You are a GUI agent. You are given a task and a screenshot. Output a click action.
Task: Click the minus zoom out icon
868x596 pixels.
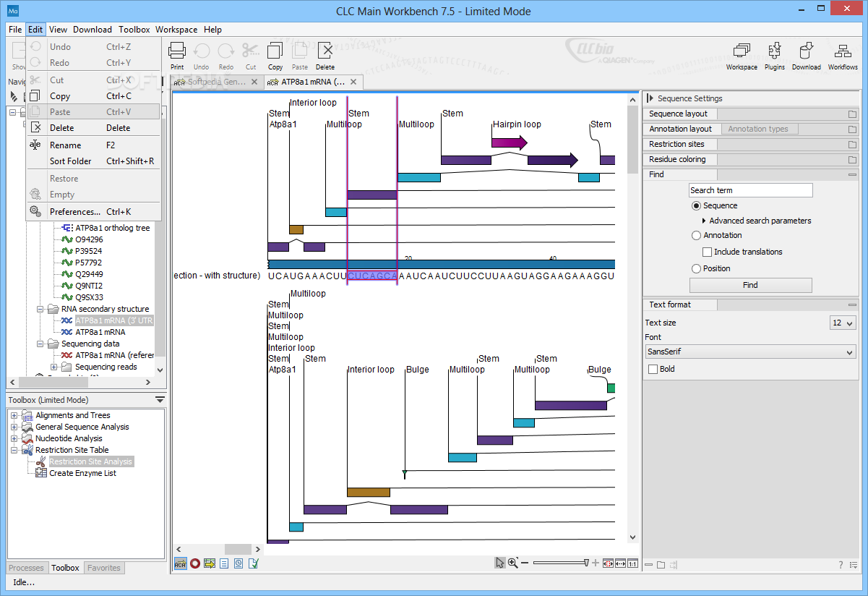coord(525,563)
